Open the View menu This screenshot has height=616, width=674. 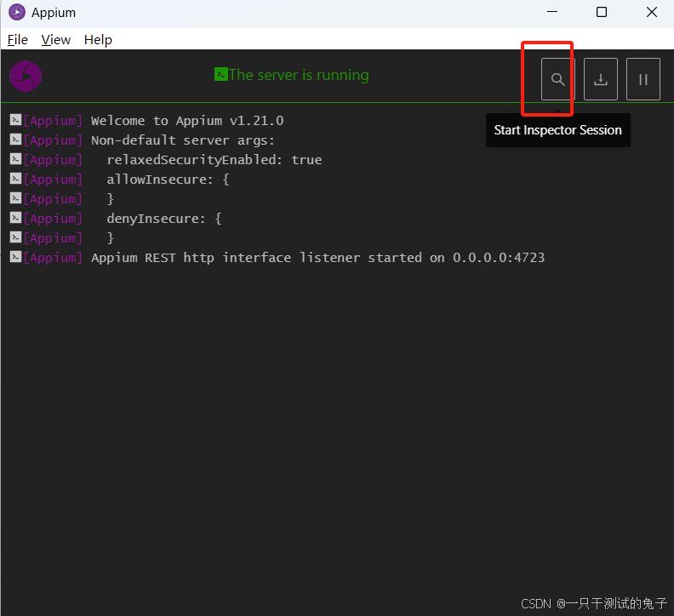pos(56,39)
